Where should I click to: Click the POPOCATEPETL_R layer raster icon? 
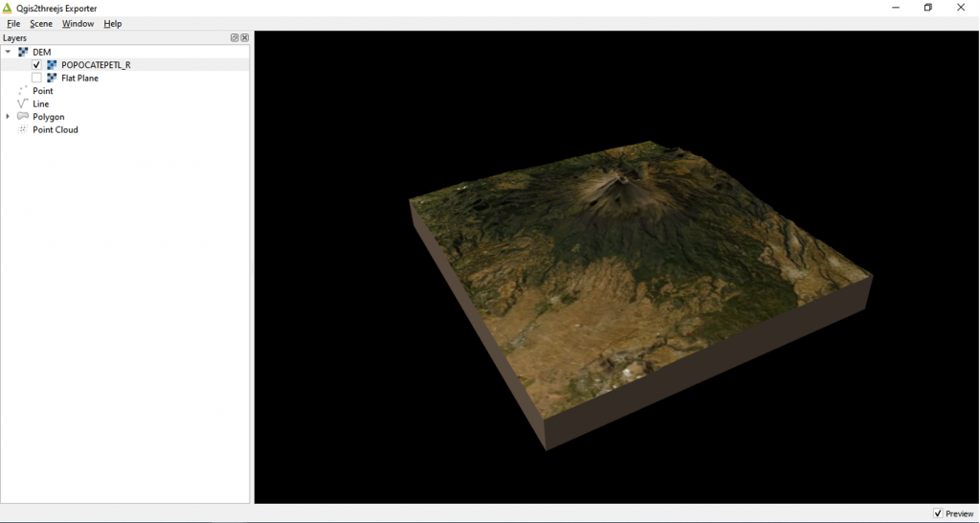coord(52,65)
